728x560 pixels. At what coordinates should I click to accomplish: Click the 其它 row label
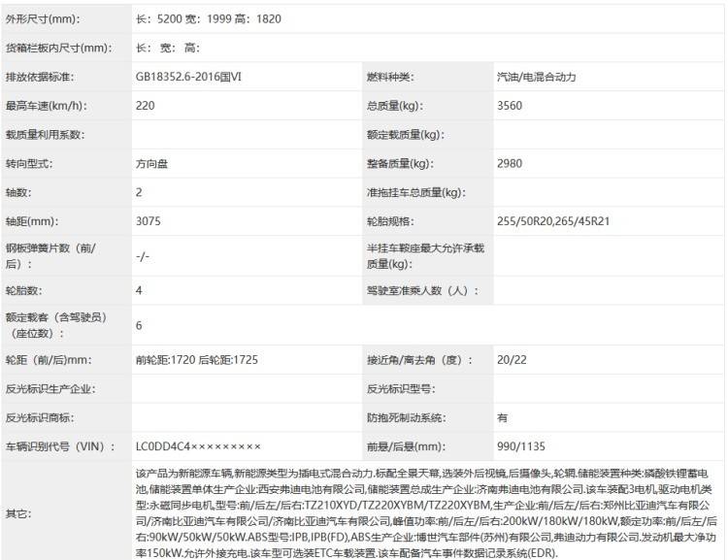click(18, 513)
